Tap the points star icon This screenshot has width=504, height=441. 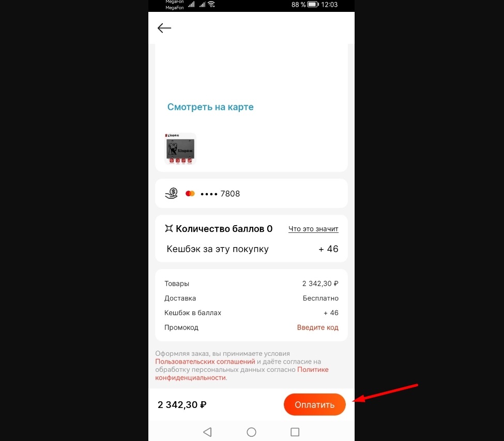pyautogui.click(x=169, y=228)
